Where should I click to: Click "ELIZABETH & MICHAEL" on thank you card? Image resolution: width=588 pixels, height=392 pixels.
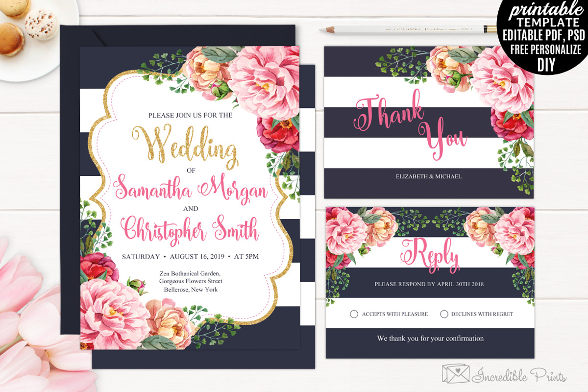click(x=429, y=176)
